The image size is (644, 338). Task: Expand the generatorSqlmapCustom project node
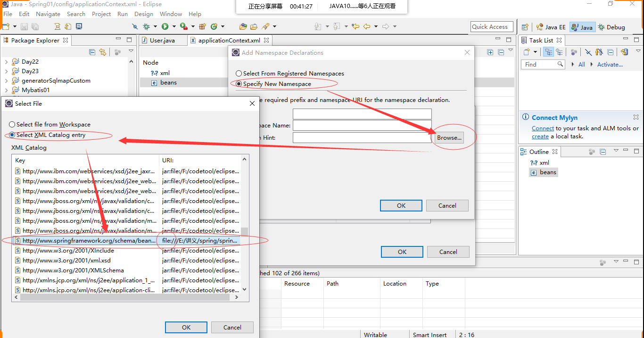tap(6, 81)
